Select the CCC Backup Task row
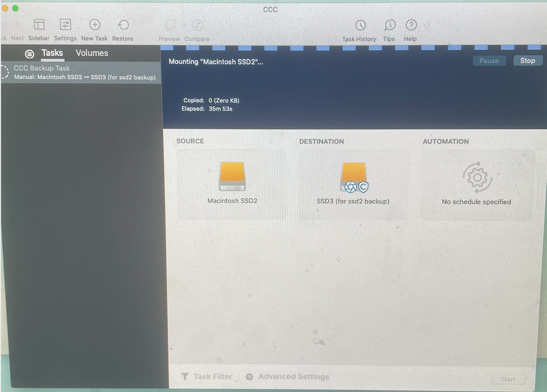This screenshot has width=547, height=392. (x=81, y=72)
